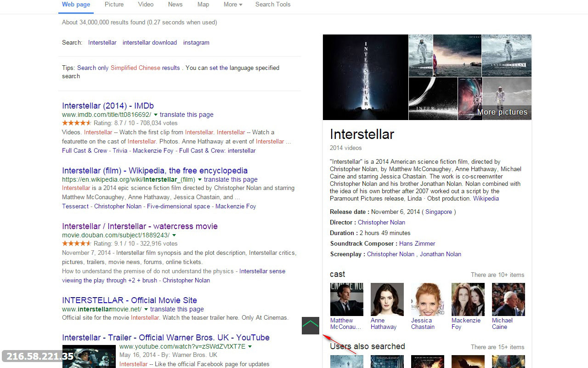This screenshot has width=588, height=368.
Task: Open 'Tesseract' Wikipedia sublink
Action: (x=75, y=207)
